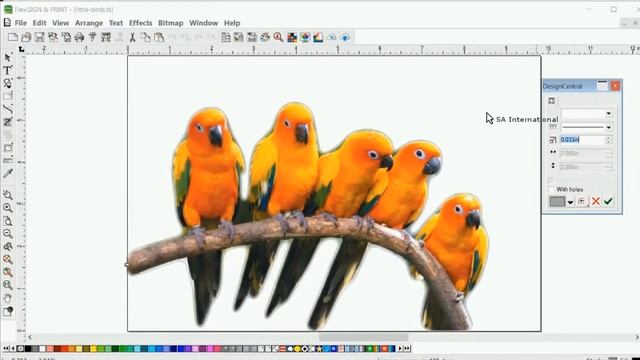Click the no-fill X swatch in palette
The image size is (640, 360).
tap(20, 349)
